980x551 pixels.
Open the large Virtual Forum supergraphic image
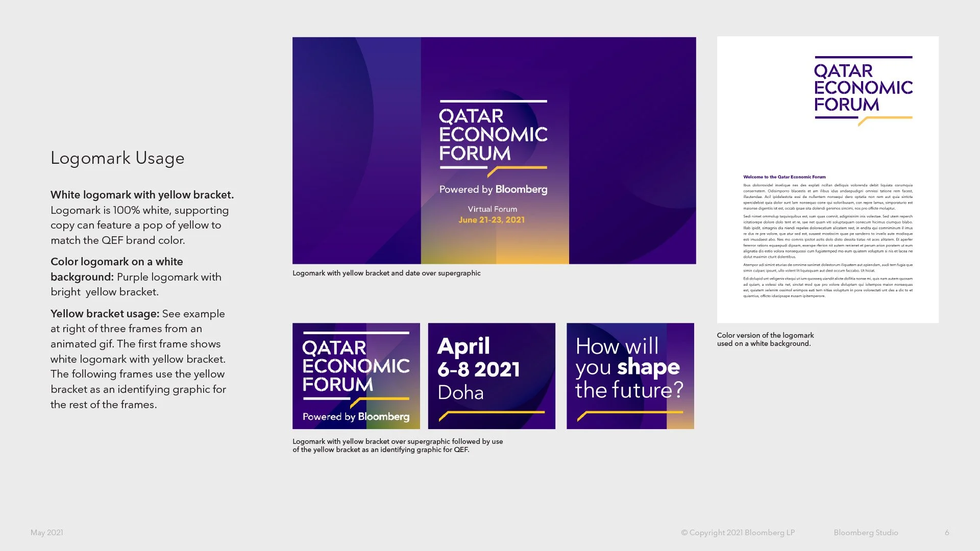pos(494,151)
